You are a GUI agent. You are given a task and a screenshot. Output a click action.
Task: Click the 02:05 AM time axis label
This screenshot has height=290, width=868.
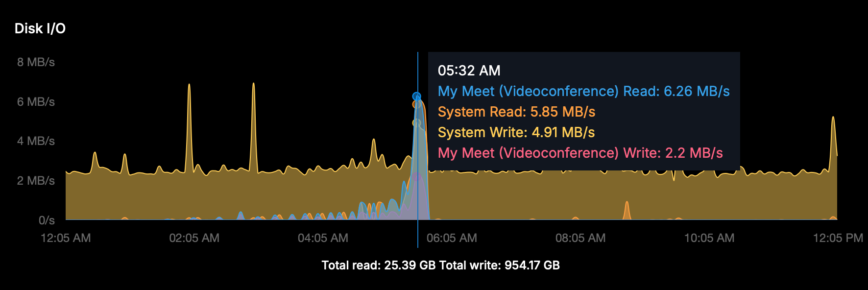click(194, 238)
